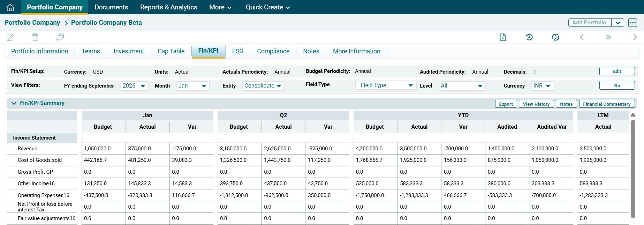Viewport: 644px width, 225px height.
Task: Open the Reports & Analytics menu
Action: [x=168, y=7]
